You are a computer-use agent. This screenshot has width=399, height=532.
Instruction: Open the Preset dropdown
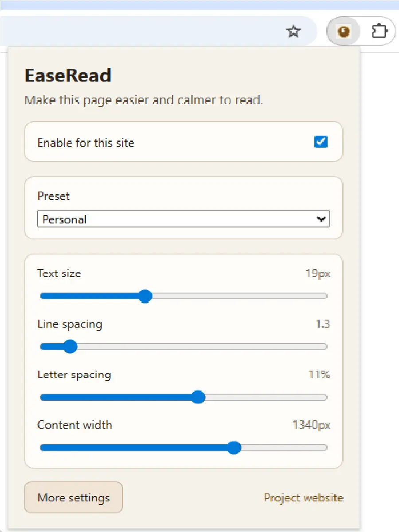pos(184,219)
